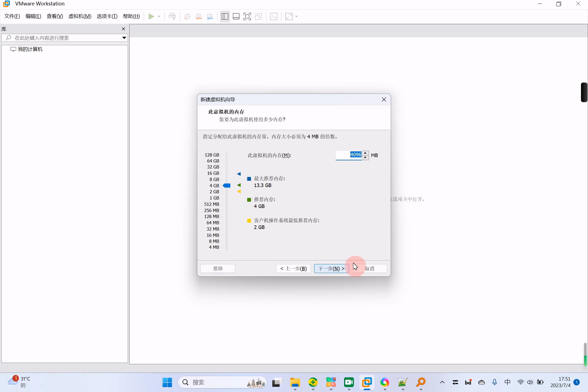Click the 2 GB label on memory scale
The height and width of the screenshot is (392, 588).
214,192
